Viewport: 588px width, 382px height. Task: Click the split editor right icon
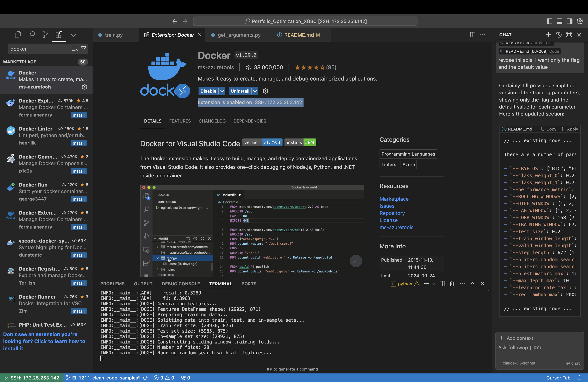(472, 35)
